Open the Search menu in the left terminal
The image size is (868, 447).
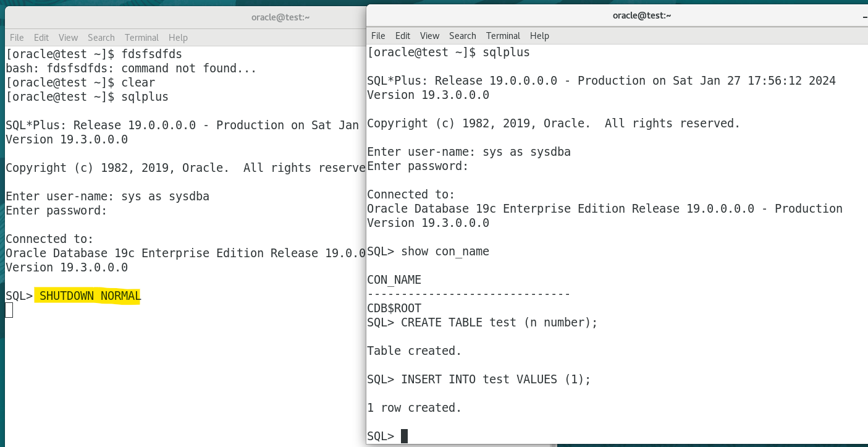(101, 38)
